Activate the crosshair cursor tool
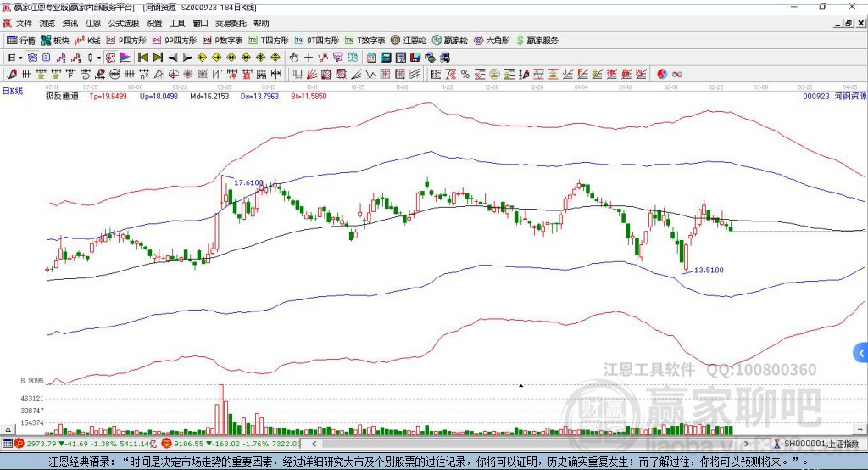 pyautogui.click(x=309, y=58)
